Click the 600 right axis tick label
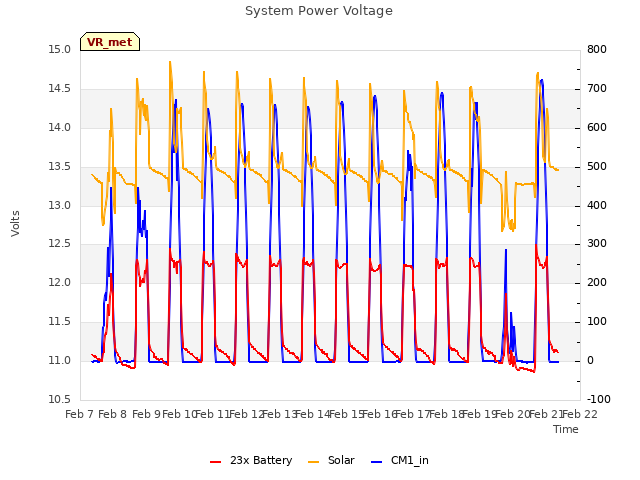The width and height of the screenshot is (640, 480). [x=597, y=128]
